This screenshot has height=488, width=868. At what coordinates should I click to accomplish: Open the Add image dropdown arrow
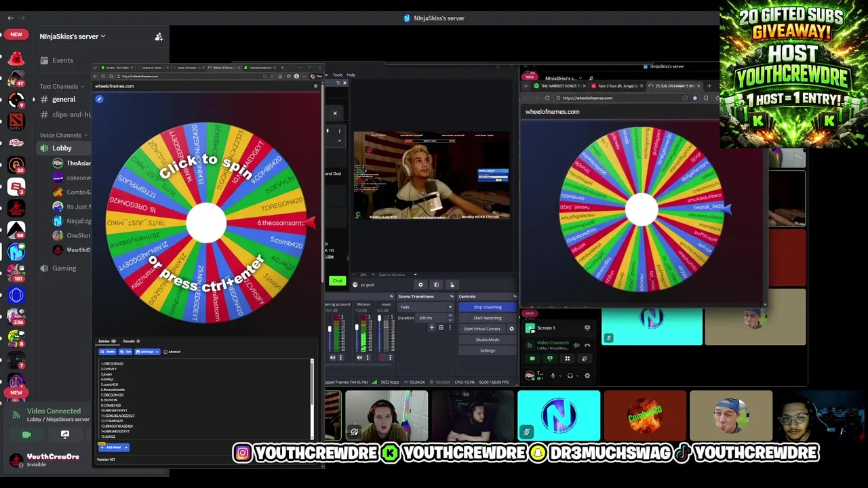(157, 352)
